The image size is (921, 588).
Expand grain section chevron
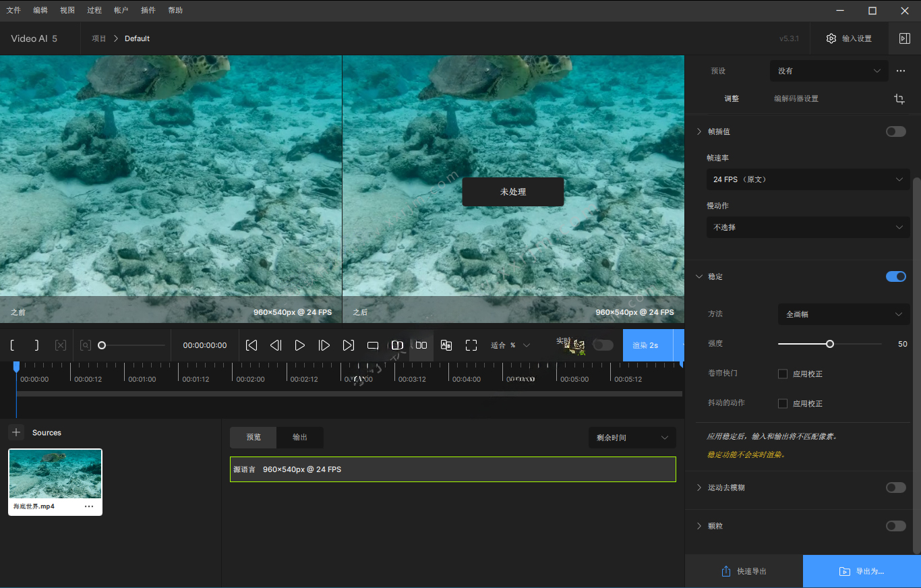tap(699, 526)
